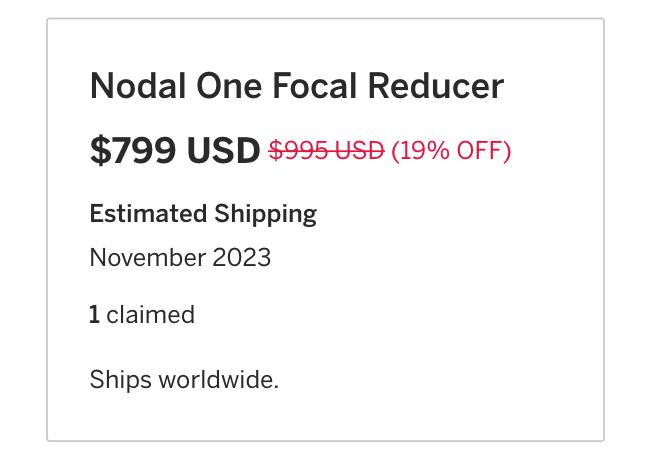This screenshot has width=654, height=466.
Task: Click the (19% OFF) discount label
Action: click(x=451, y=151)
